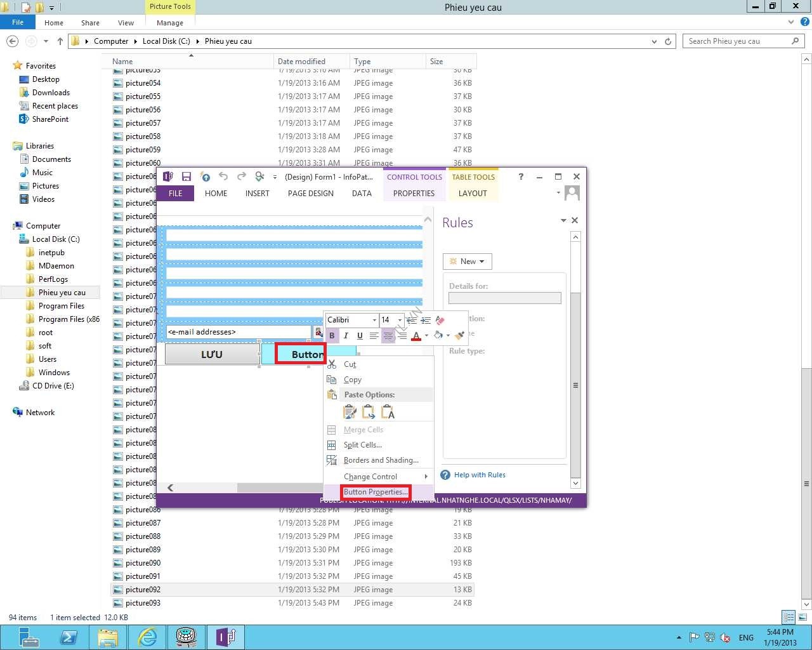
Task: Click the Undo arrow in InfoPath
Action: 223,176
